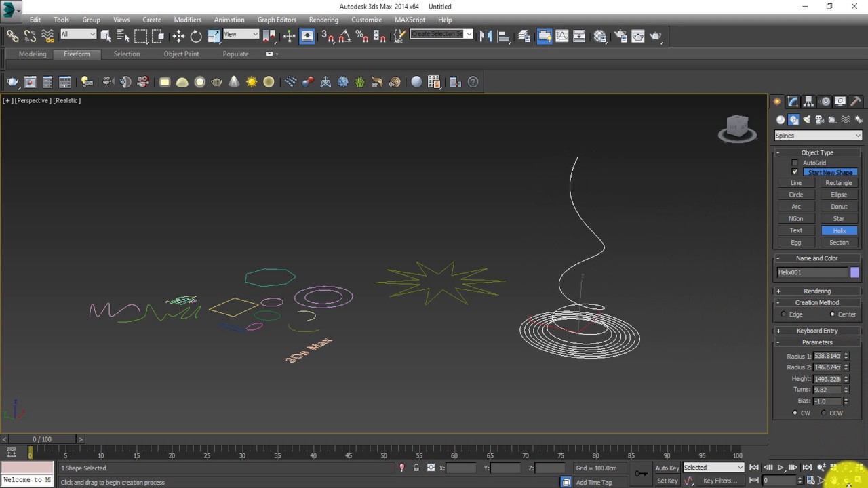Open the MAXScript menu
Screen dimensions: 868x488
pyautogui.click(x=410, y=20)
